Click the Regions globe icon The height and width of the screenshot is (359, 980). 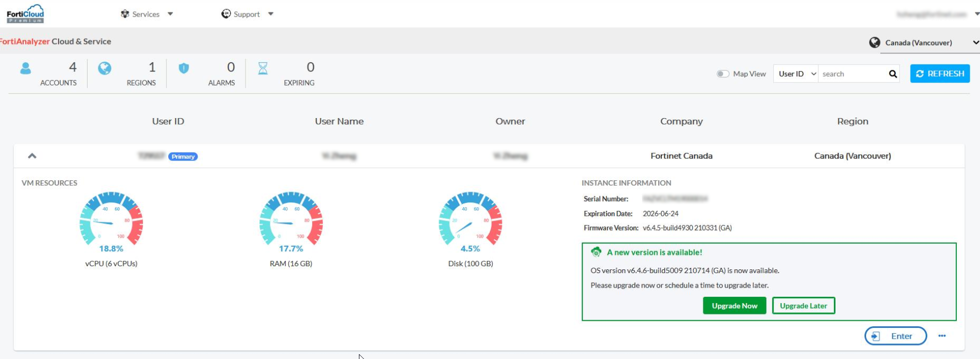pos(105,68)
